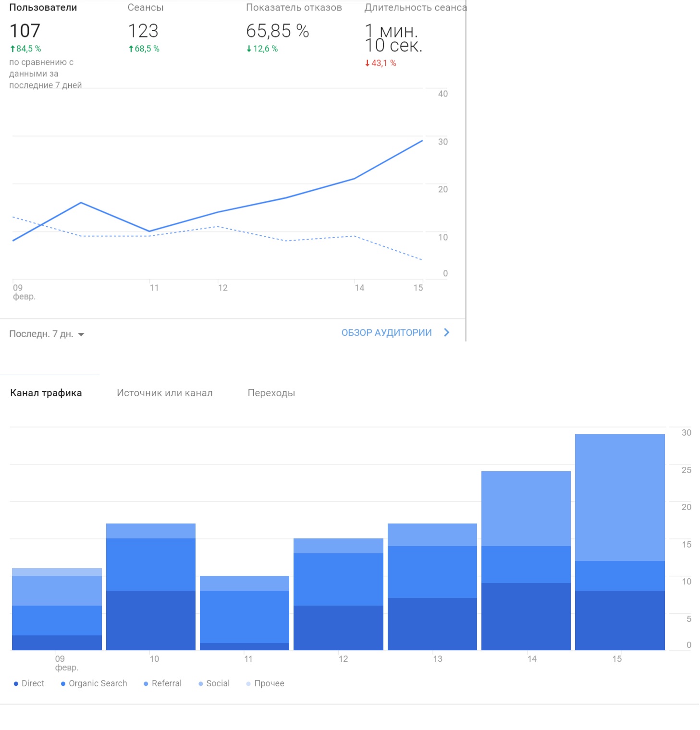Click the line chart point at 15 февр.

[x=422, y=141]
